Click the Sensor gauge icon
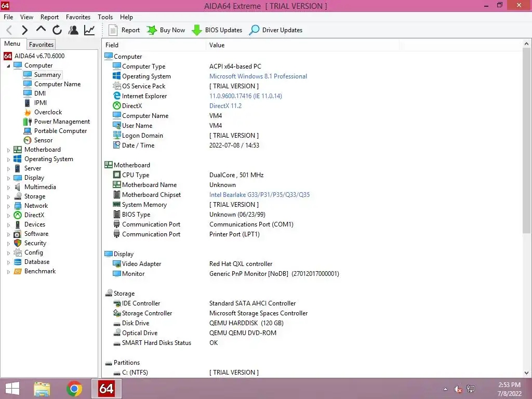 click(28, 140)
